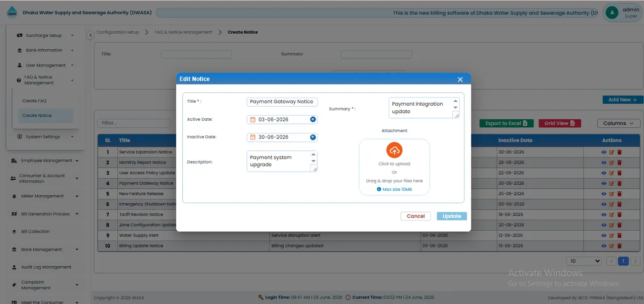Click the view eye icon in row 5

click(x=604, y=194)
